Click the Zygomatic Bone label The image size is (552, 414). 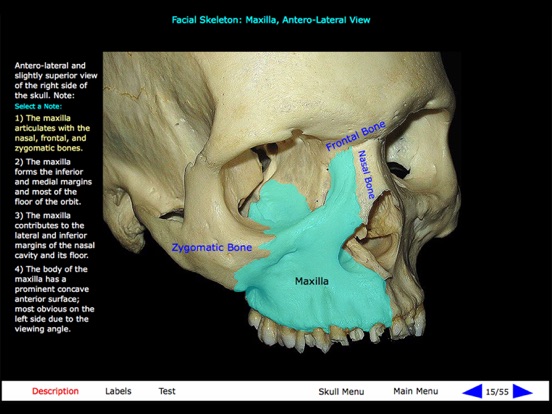(212, 248)
